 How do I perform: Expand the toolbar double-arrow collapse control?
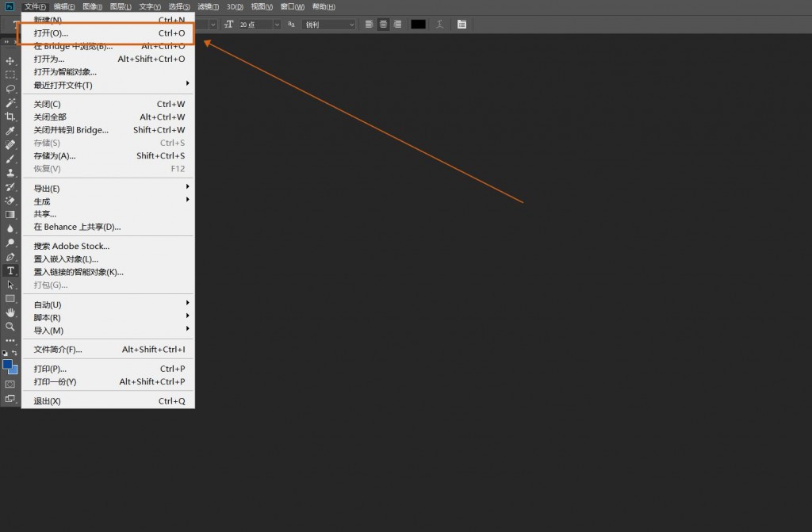point(6,41)
